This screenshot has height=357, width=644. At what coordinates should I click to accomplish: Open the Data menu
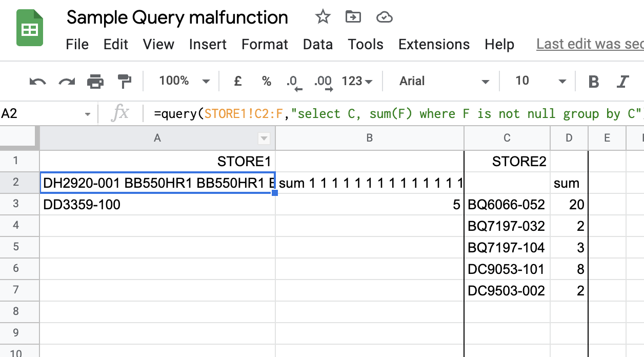point(318,45)
